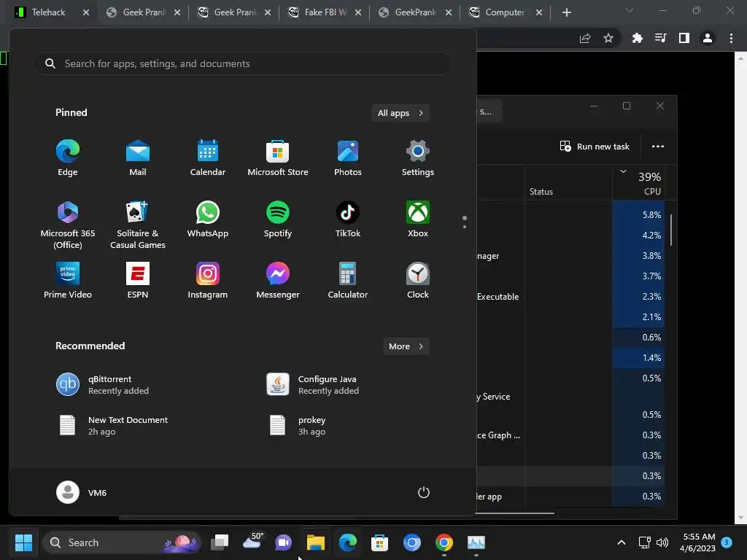Open the clock and date flyout
Screen dimensions: 747x560
(x=698, y=542)
